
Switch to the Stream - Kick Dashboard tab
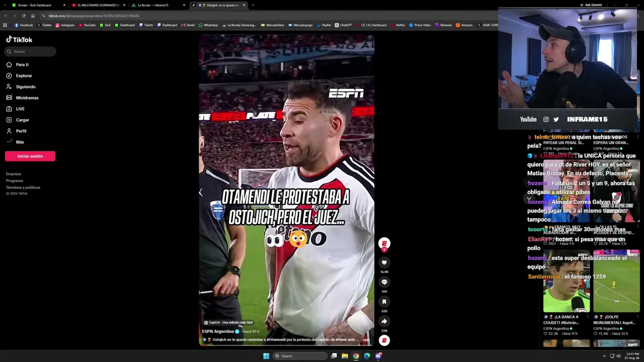tap(38, 5)
